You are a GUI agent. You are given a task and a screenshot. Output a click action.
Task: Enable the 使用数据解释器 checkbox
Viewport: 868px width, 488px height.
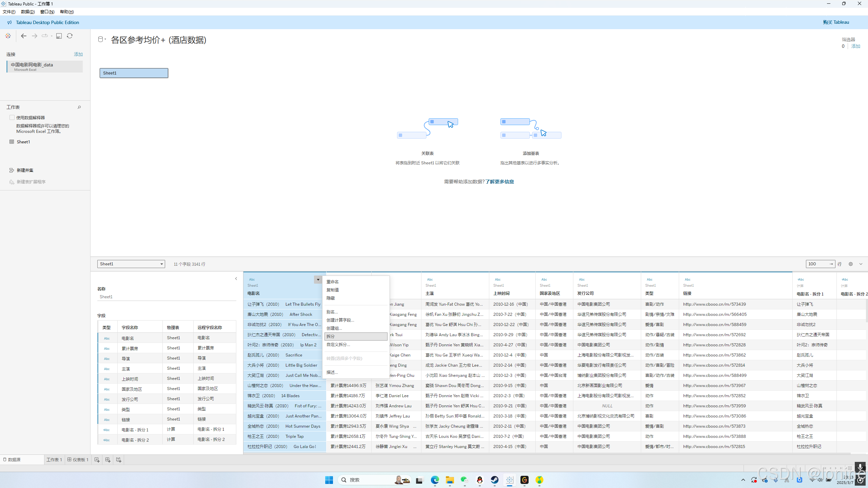point(12,118)
